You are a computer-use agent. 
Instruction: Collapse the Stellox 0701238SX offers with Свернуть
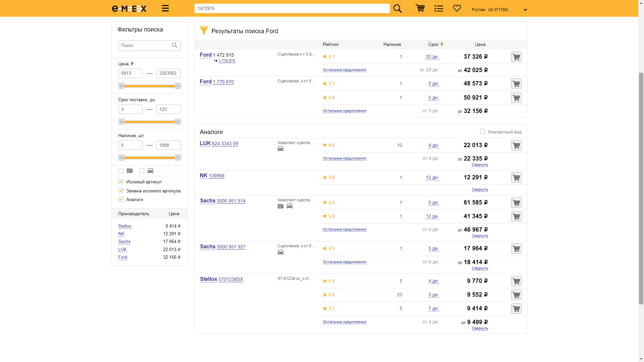(480, 328)
